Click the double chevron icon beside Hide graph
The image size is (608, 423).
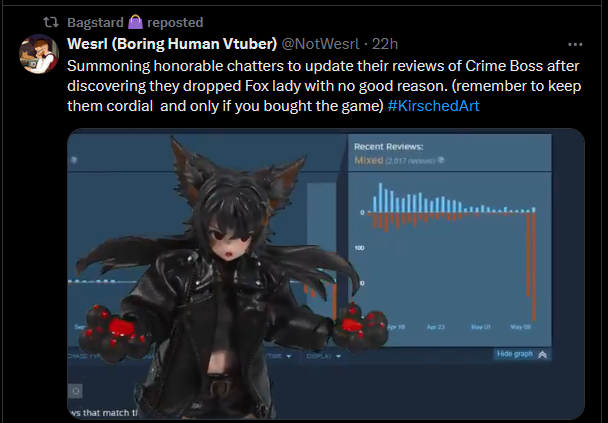(x=542, y=354)
